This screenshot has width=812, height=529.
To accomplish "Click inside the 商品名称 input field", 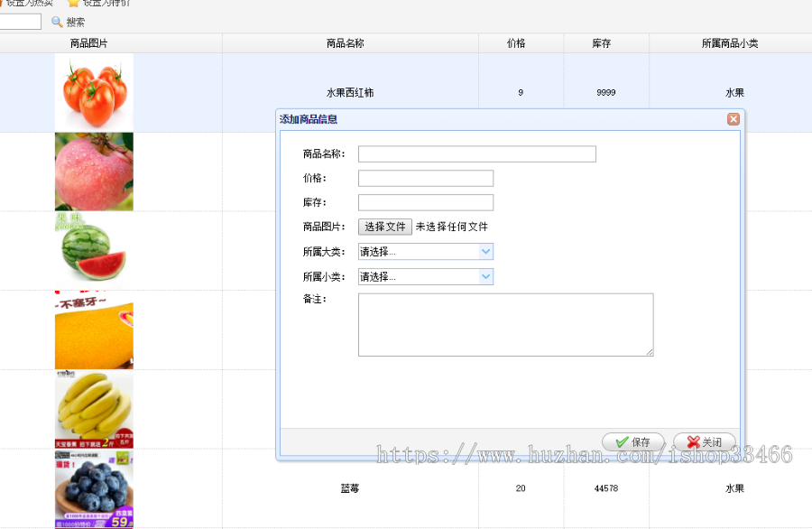I will tap(476, 153).
